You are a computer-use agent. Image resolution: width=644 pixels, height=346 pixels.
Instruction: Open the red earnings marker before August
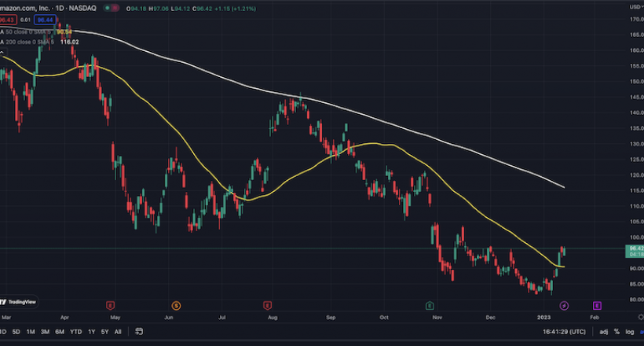click(x=267, y=305)
